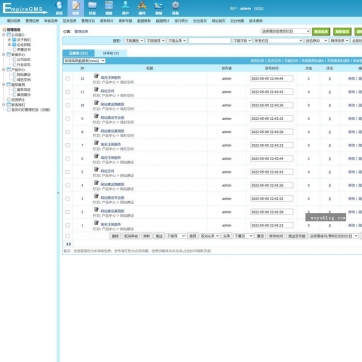Screen dimensions: 362x362
Task: Click the 删除 button below the list
Action: point(115,236)
